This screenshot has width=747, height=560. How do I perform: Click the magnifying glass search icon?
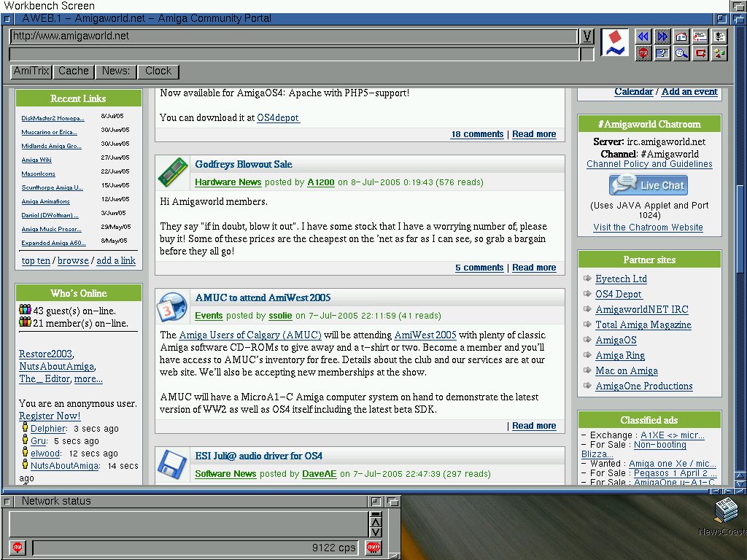(681, 53)
